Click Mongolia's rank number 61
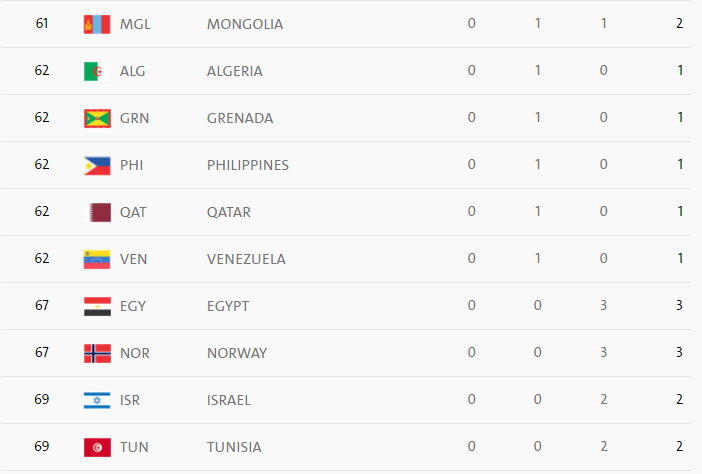The width and height of the screenshot is (702, 474). click(42, 24)
